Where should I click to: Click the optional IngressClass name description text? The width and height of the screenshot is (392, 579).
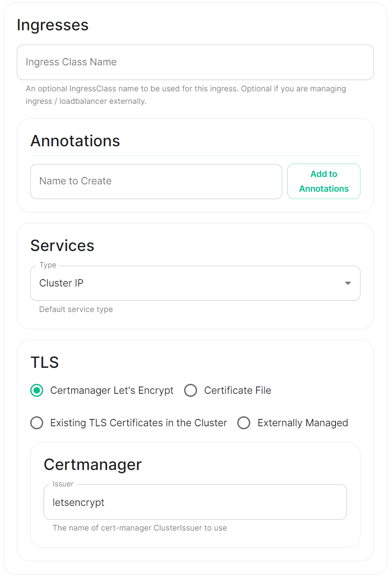click(186, 95)
